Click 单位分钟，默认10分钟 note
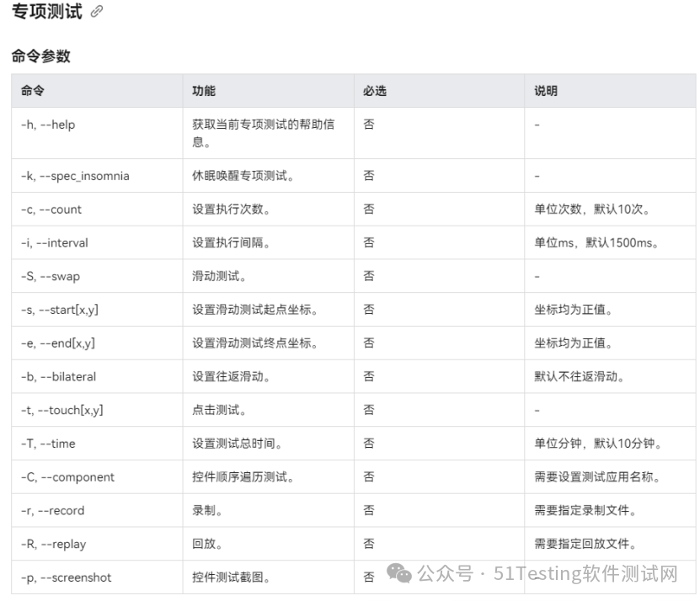 point(598,444)
